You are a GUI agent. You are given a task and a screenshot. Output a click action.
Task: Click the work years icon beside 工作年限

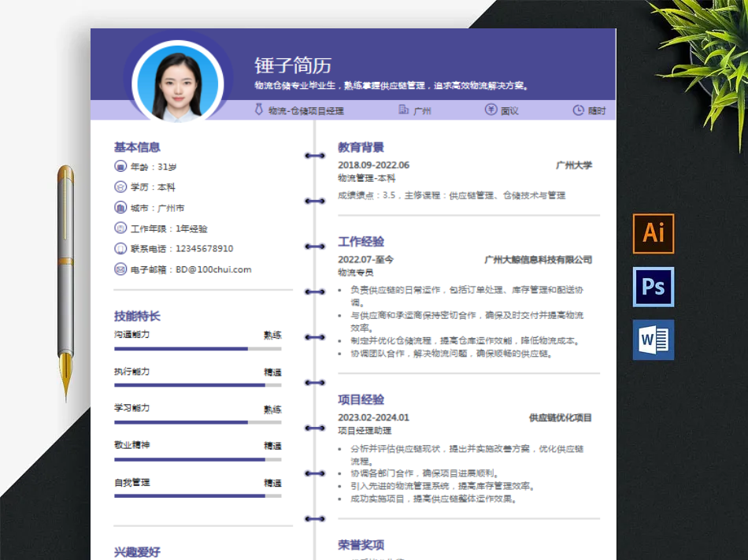pos(120,228)
